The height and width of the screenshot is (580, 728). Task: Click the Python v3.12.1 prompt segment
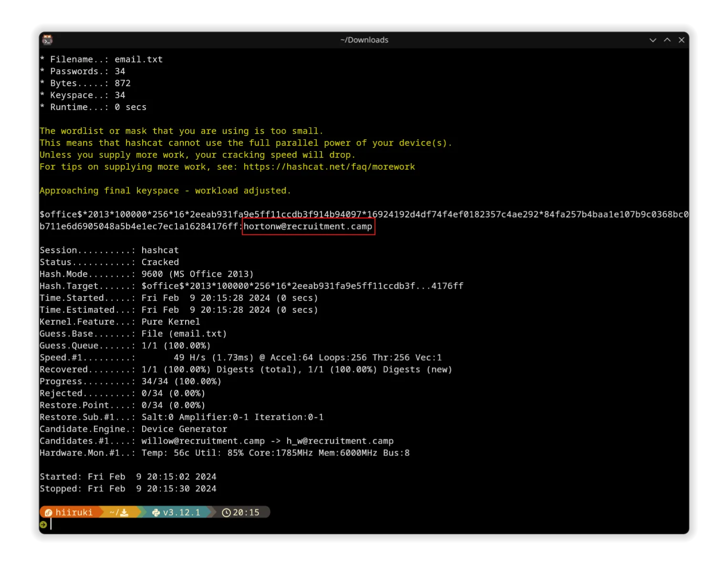177,512
